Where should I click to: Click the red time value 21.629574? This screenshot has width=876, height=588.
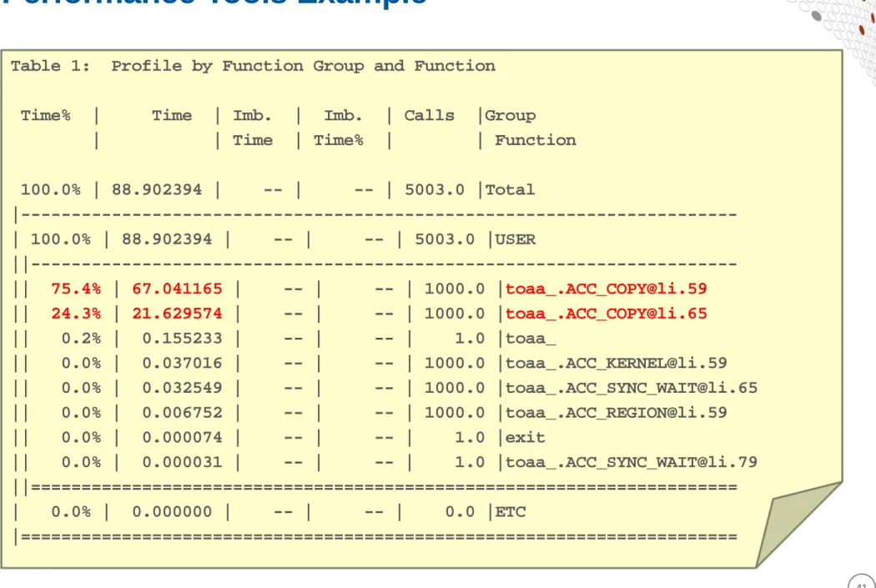(x=177, y=314)
